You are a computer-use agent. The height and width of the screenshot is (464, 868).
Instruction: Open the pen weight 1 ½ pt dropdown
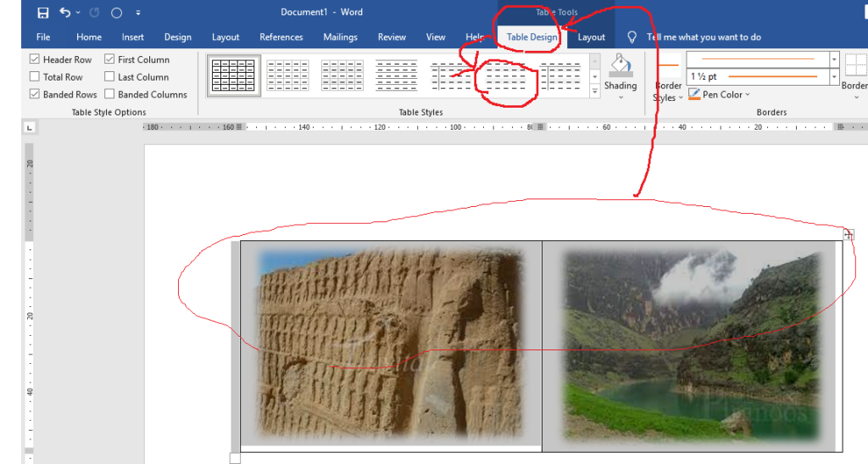tap(835, 77)
